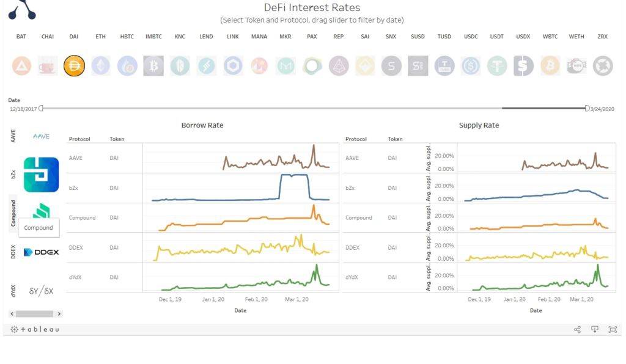Select the USDT token icon
626x364 pixels.
point(497,66)
